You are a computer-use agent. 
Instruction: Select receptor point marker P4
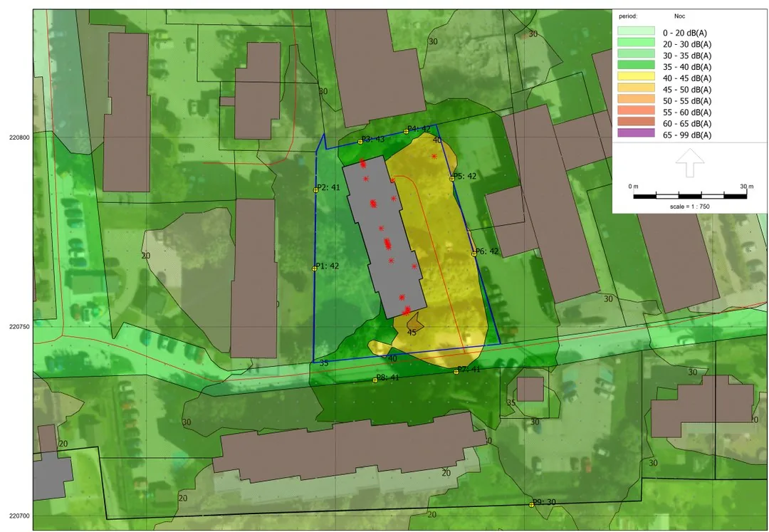click(406, 132)
